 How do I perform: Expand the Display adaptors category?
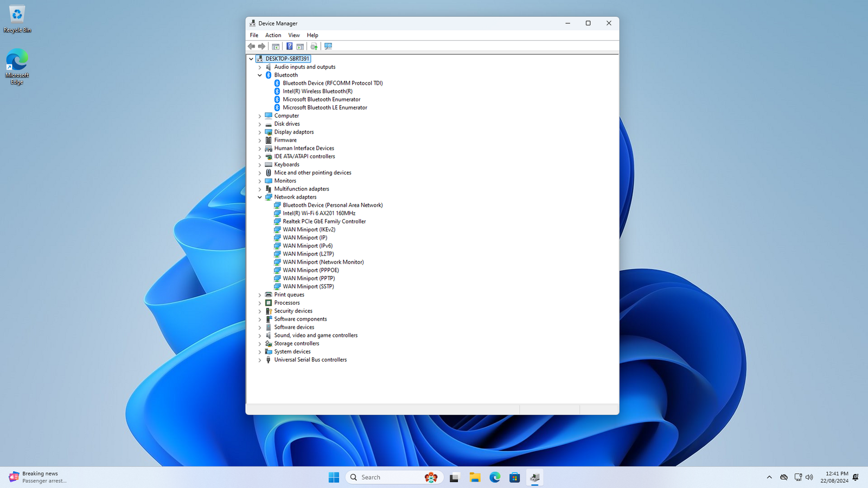click(x=260, y=132)
